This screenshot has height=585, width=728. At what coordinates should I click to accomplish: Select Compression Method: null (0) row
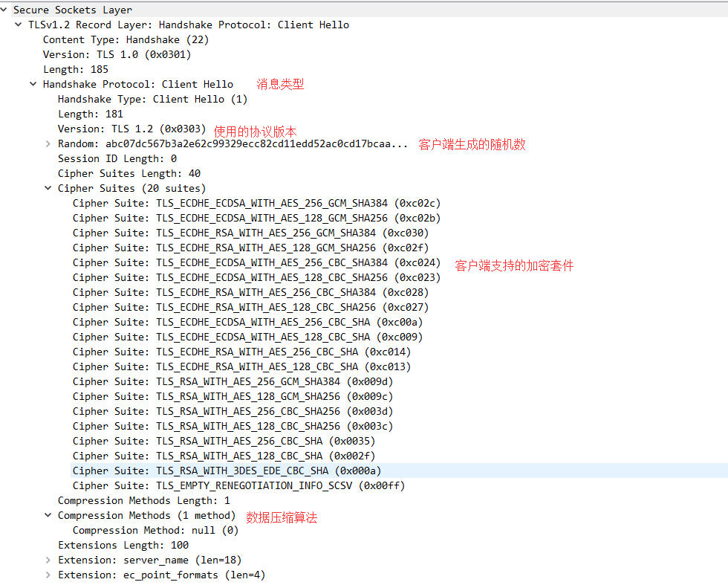tap(155, 530)
